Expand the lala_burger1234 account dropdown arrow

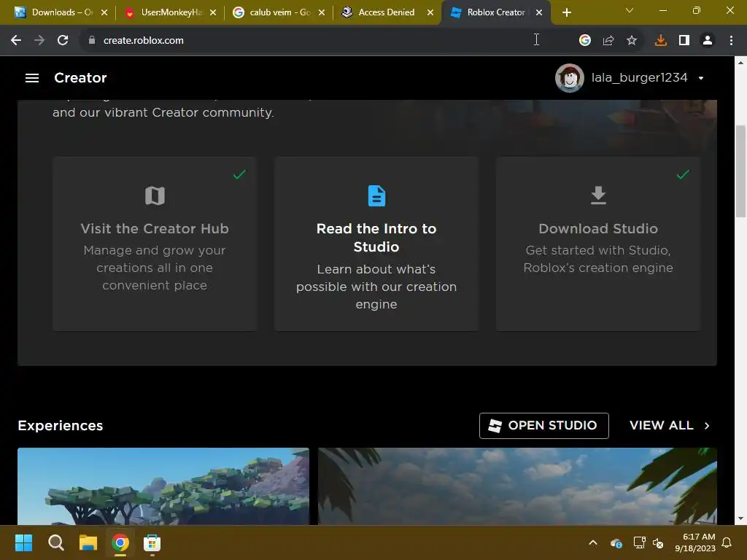701,78
